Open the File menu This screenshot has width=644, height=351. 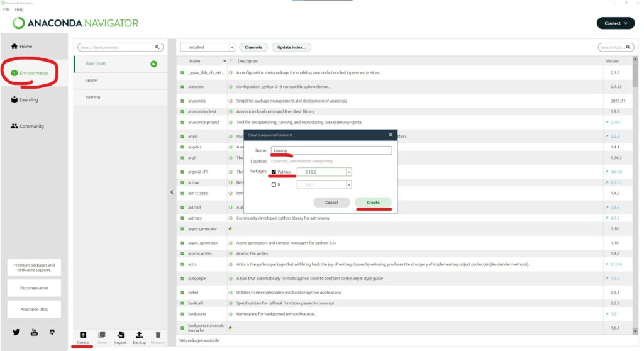pyautogui.click(x=6, y=9)
